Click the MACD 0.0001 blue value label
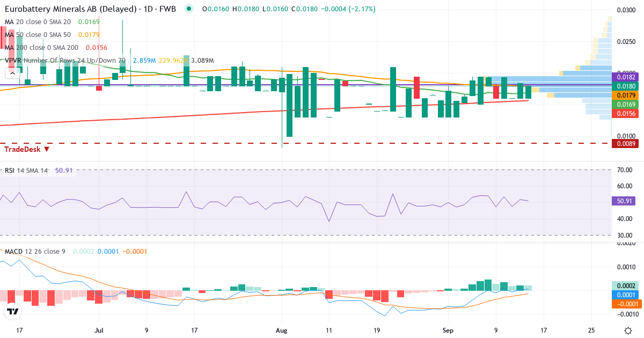Image resolution: width=644 pixels, height=338 pixels. tap(626, 295)
